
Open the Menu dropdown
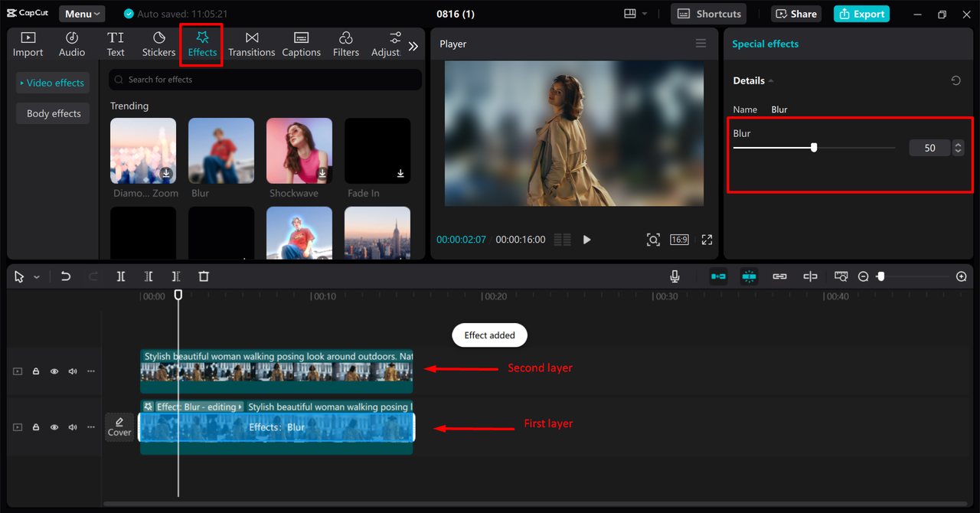point(82,14)
